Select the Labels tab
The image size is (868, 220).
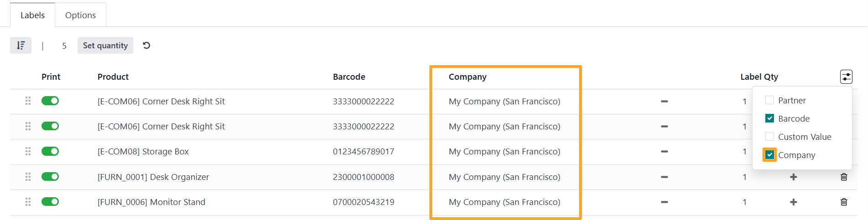coord(32,15)
